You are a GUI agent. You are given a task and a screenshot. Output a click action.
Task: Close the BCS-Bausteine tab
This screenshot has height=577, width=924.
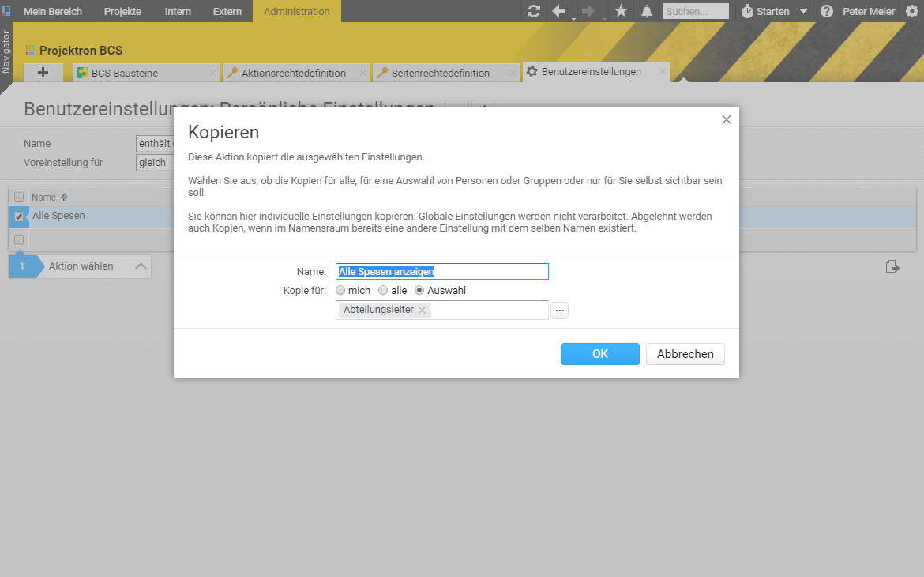point(212,73)
